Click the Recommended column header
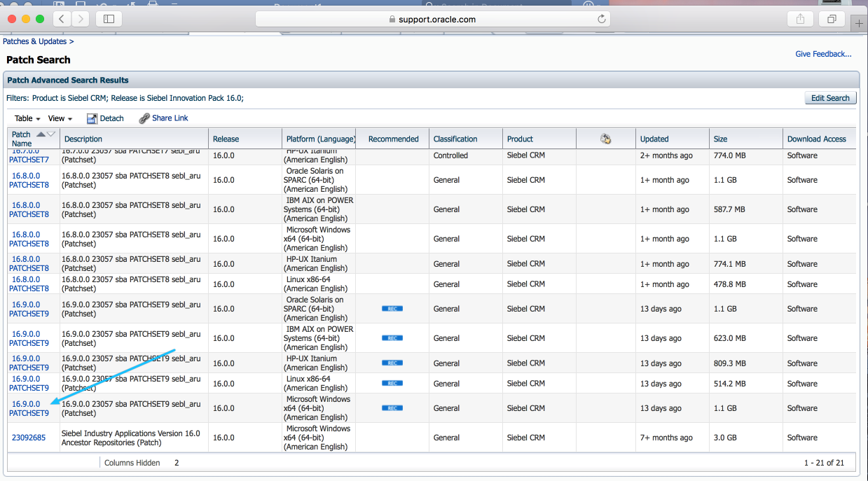The width and height of the screenshot is (868, 481). pyautogui.click(x=394, y=139)
